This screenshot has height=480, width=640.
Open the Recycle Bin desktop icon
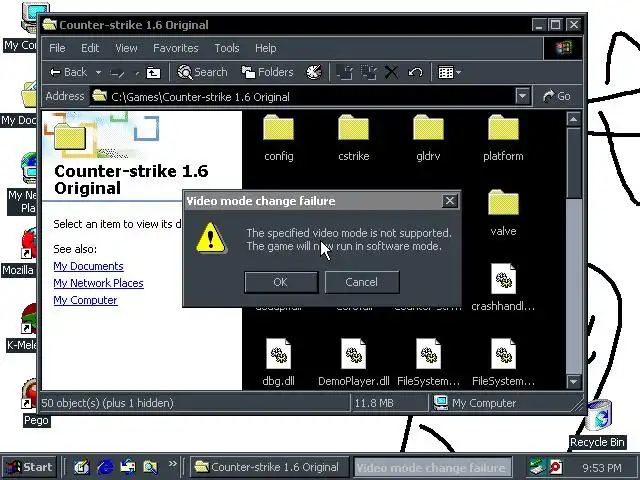point(598,416)
